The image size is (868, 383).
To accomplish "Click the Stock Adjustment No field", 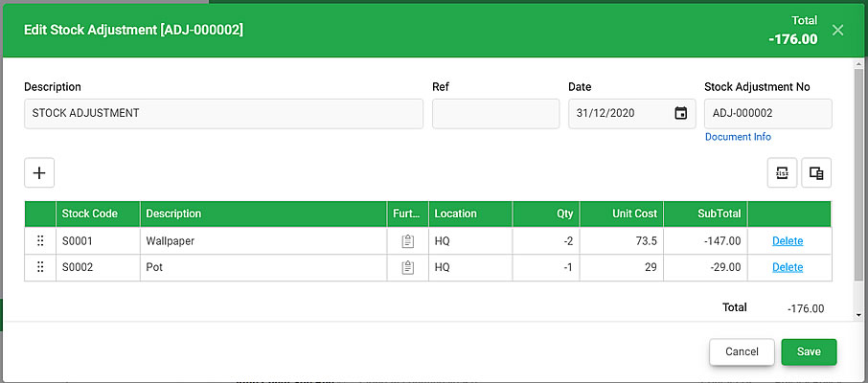I will (768, 113).
